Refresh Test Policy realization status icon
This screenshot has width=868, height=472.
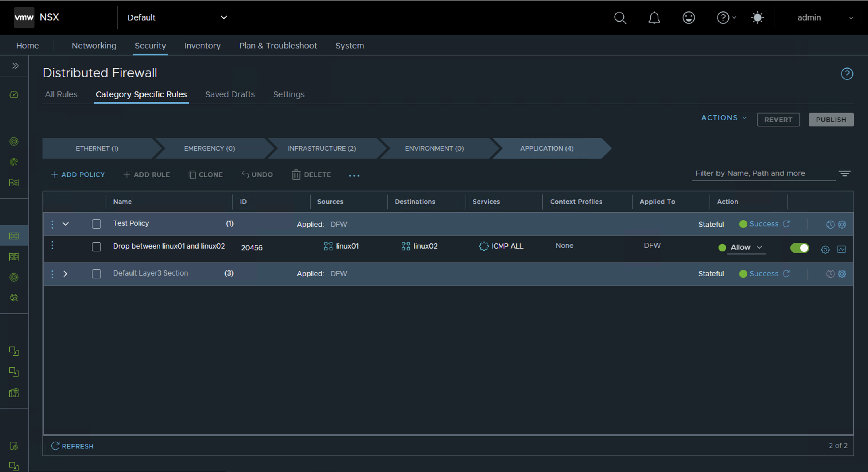click(x=786, y=224)
